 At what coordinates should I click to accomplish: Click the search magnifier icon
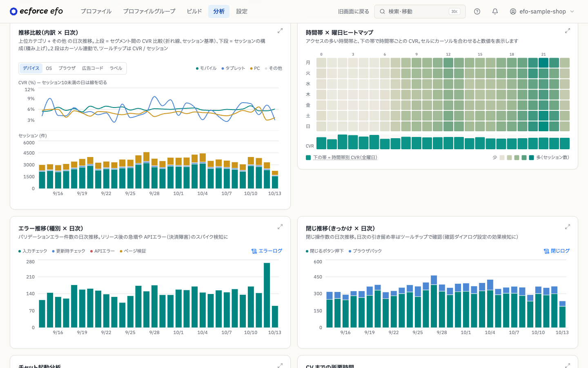click(x=383, y=11)
